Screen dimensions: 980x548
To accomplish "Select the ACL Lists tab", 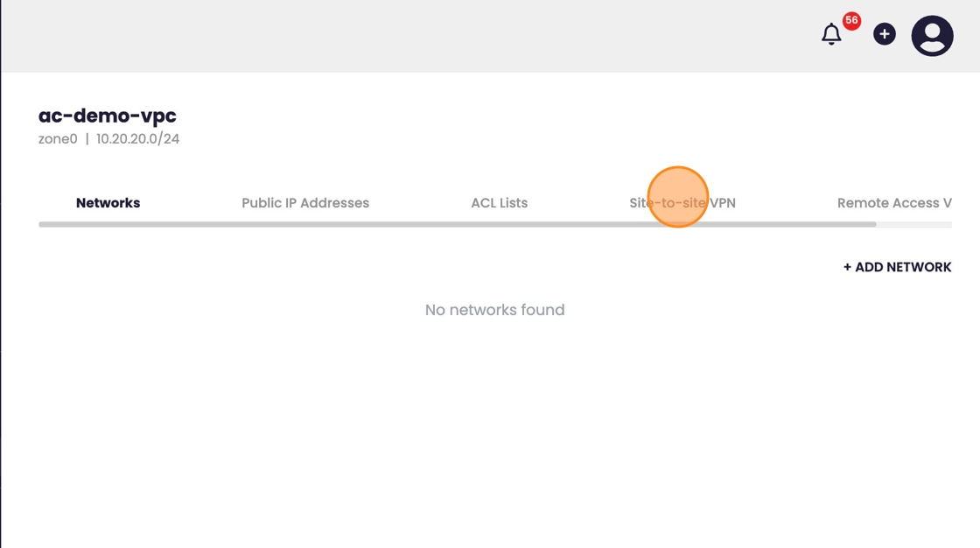I will 499,203.
